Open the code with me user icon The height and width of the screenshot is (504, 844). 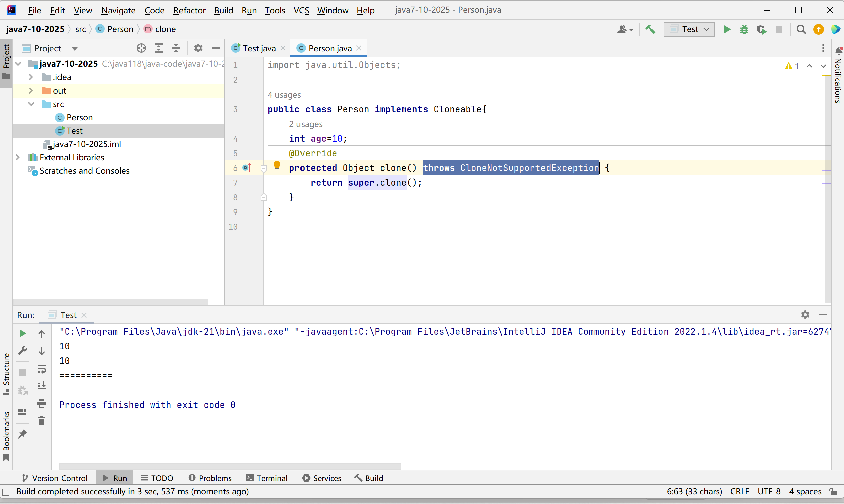click(x=625, y=29)
